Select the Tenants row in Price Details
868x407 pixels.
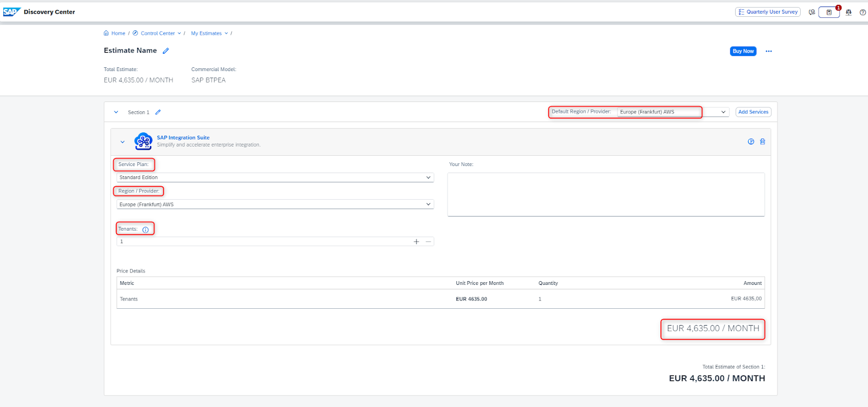[x=441, y=299]
